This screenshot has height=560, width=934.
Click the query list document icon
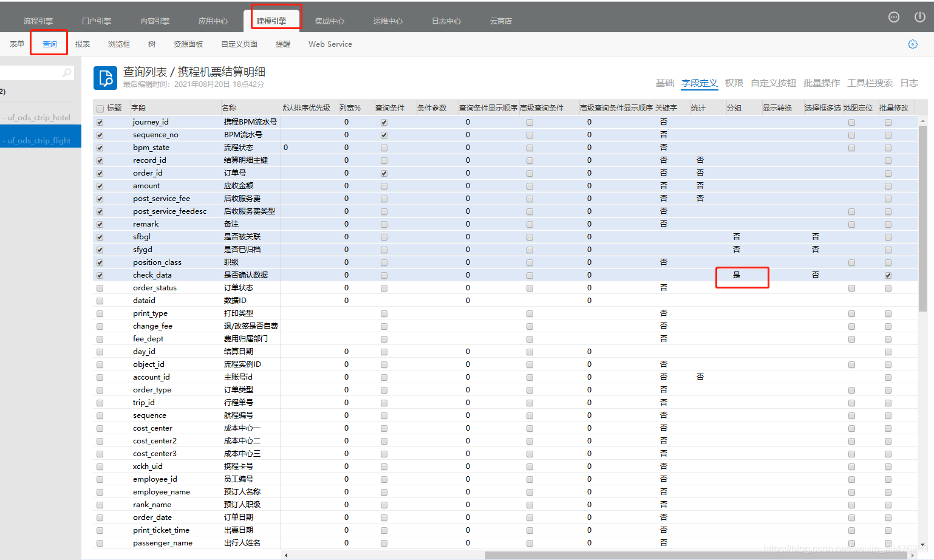(x=105, y=78)
